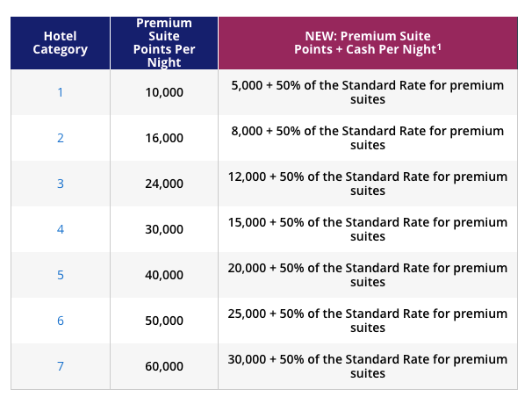Open Hotel Category 3 link
This screenshot has height=404, width=532.
[x=61, y=184]
